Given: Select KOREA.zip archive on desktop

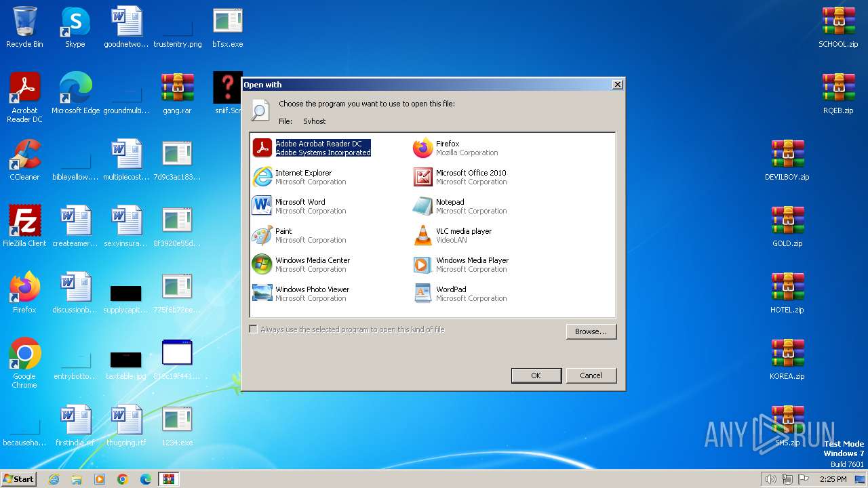Looking at the screenshot, I should (x=787, y=360).
